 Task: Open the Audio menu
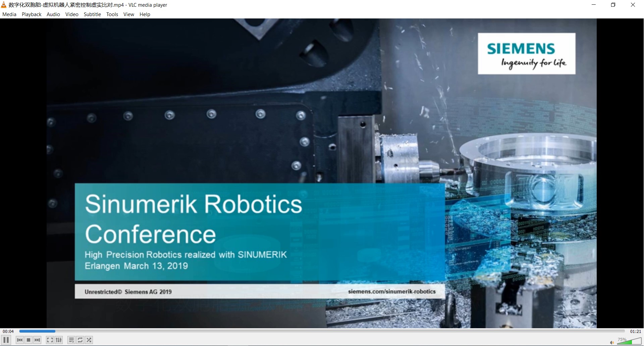pos(53,14)
